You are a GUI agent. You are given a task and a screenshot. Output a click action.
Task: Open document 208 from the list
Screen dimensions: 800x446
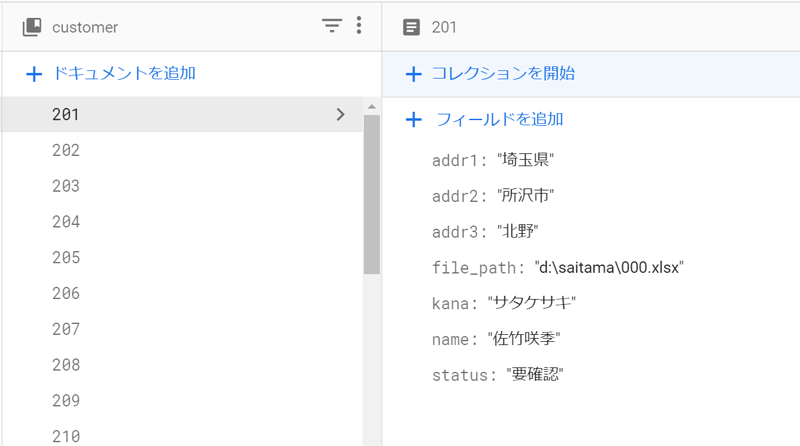pos(182,364)
